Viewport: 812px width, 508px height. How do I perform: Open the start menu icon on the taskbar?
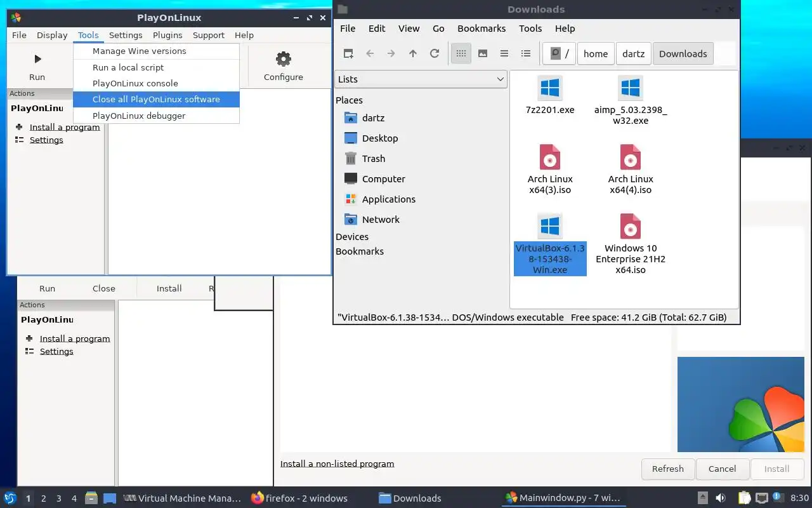pos(10,498)
